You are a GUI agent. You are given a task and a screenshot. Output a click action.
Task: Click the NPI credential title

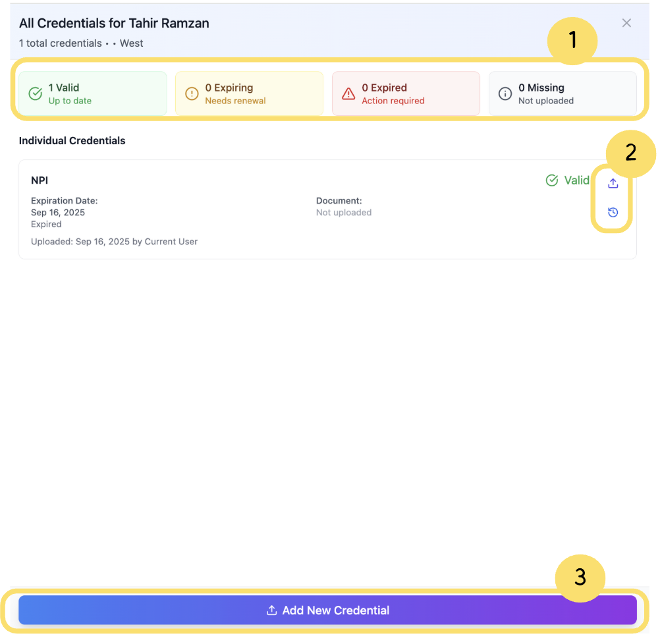point(40,180)
